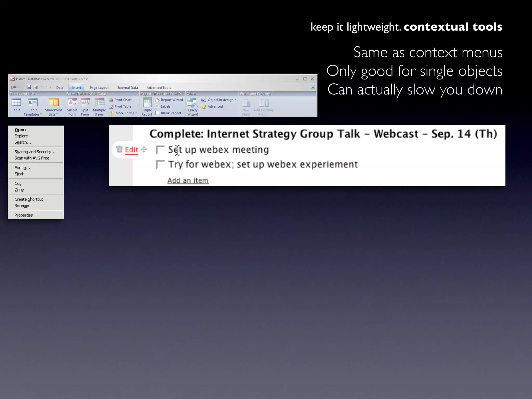Image resolution: width=532 pixels, height=399 pixels.
Task: Launch the Report Wizard
Action: click(x=169, y=100)
